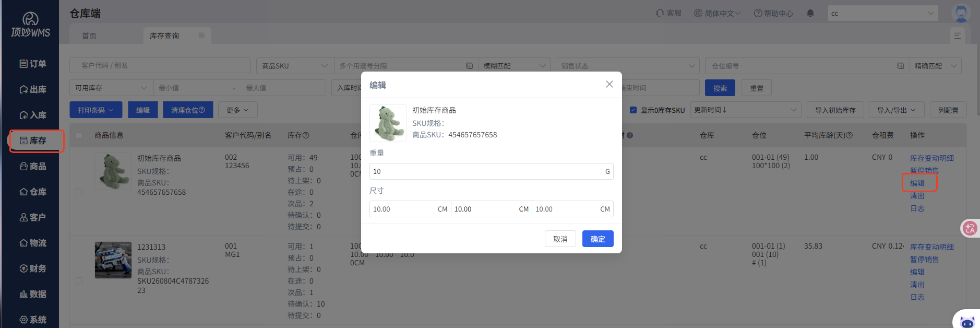Click the 搜索 button
This screenshot has width=980, height=328.
720,88
